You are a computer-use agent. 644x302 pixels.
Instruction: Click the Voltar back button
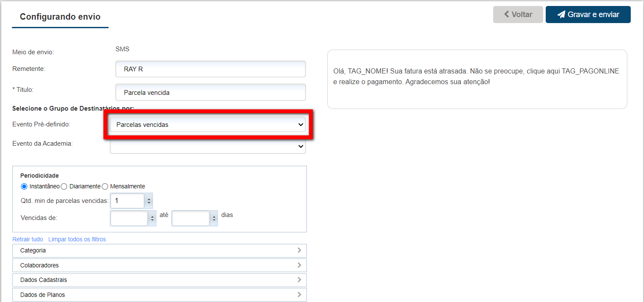518,15
